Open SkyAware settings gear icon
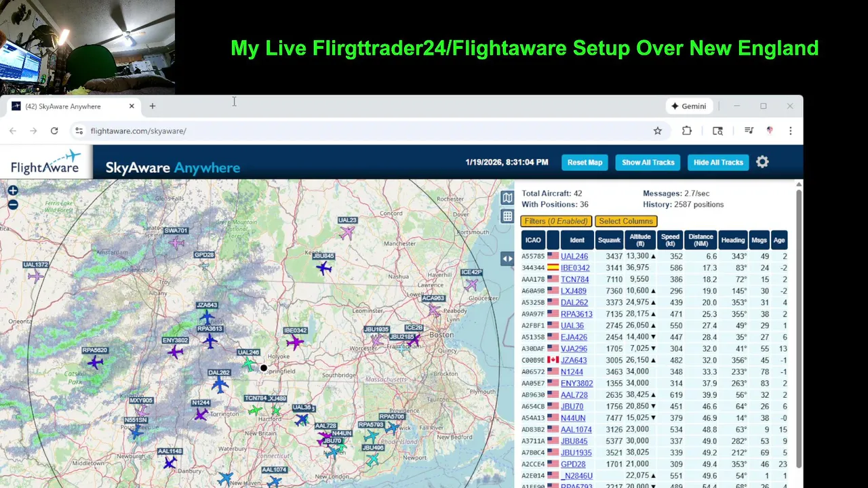868x488 pixels. pyautogui.click(x=762, y=162)
